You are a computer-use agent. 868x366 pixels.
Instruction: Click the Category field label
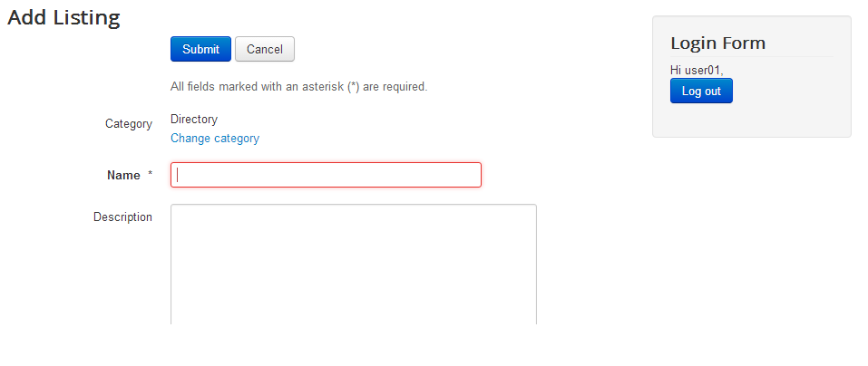point(129,123)
